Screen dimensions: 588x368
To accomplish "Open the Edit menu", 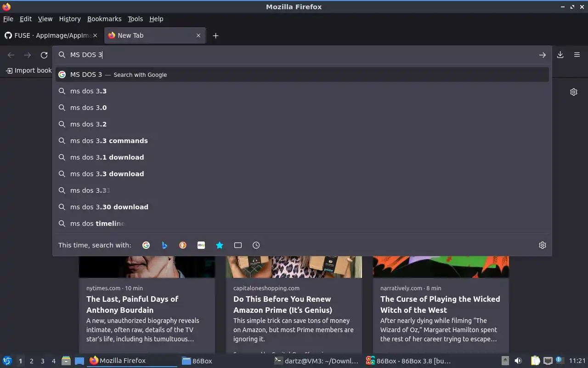I will (26, 19).
